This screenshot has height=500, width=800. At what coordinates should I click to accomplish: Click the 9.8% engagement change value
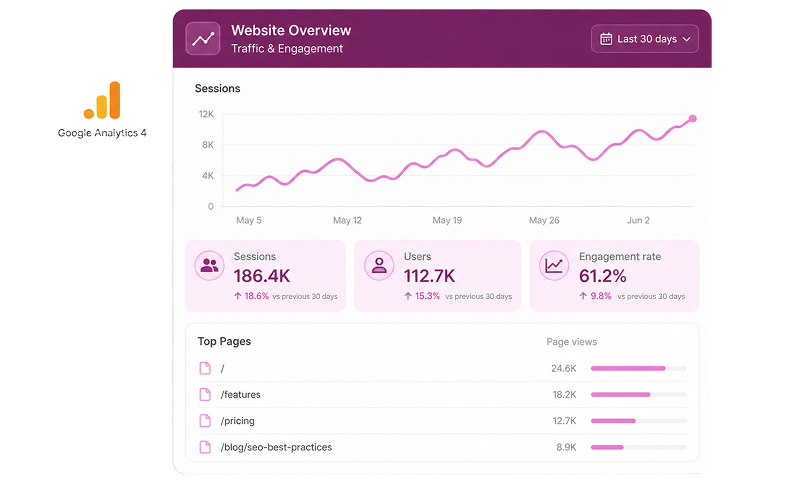pos(601,296)
